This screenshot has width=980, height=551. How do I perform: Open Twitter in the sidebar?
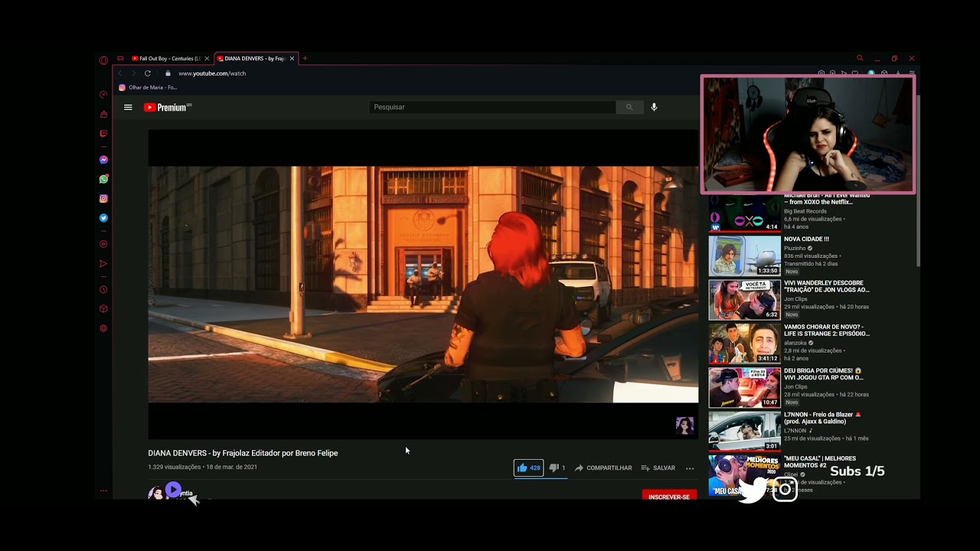click(103, 218)
